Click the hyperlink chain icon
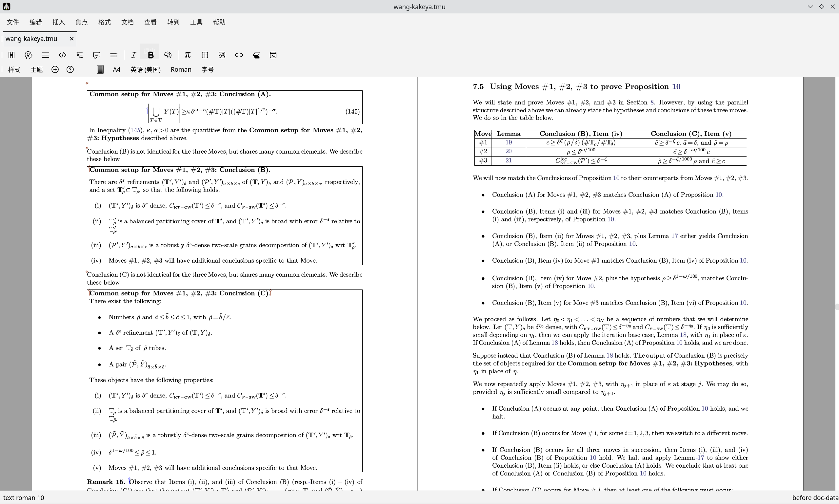The width and height of the screenshot is (839, 504). (239, 55)
